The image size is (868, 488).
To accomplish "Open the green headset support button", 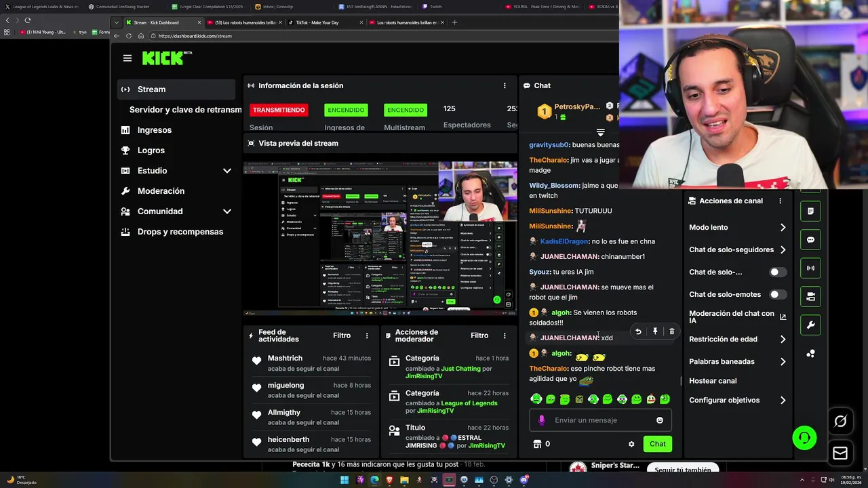I will pyautogui.click(x=805, y=438).
